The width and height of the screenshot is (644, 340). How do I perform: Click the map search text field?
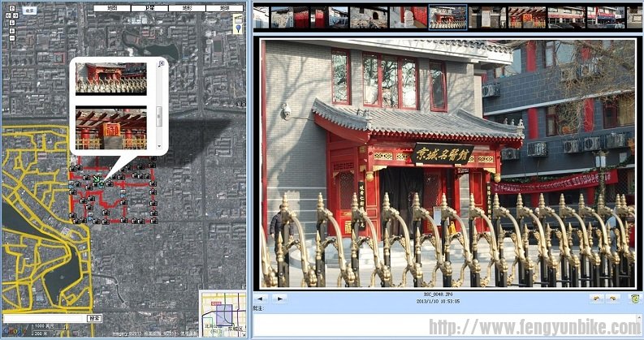click(x=45, y=319)
